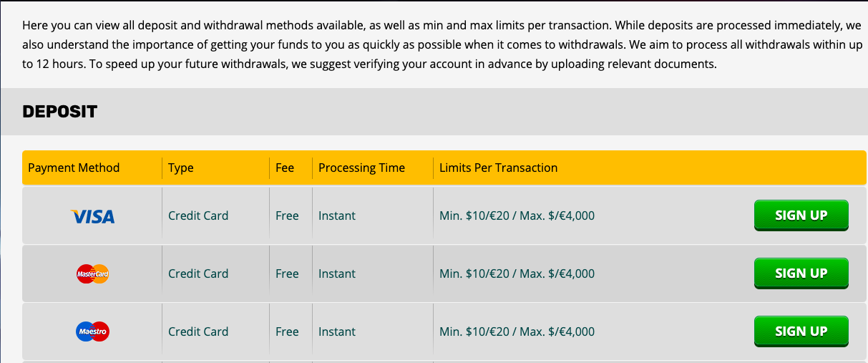868x363 pixels.
Task: Click SIGN UP button in MasterCard row
Action: point(801,274)
